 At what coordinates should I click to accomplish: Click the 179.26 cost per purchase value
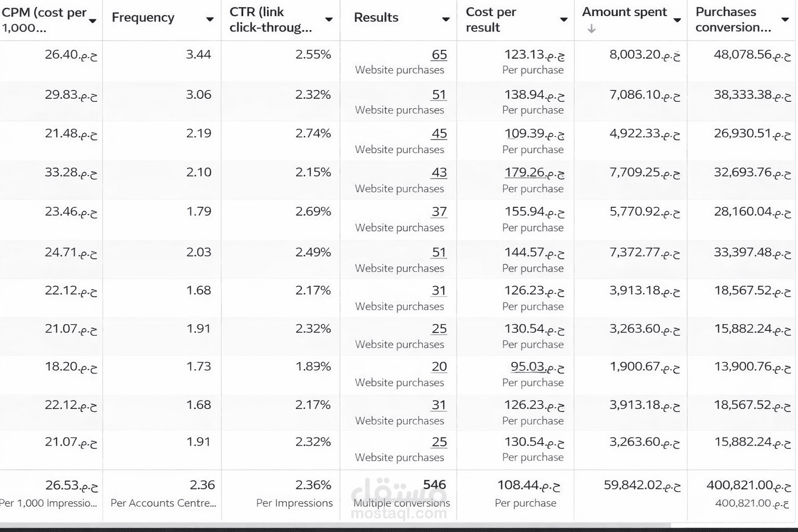[525, 172]
